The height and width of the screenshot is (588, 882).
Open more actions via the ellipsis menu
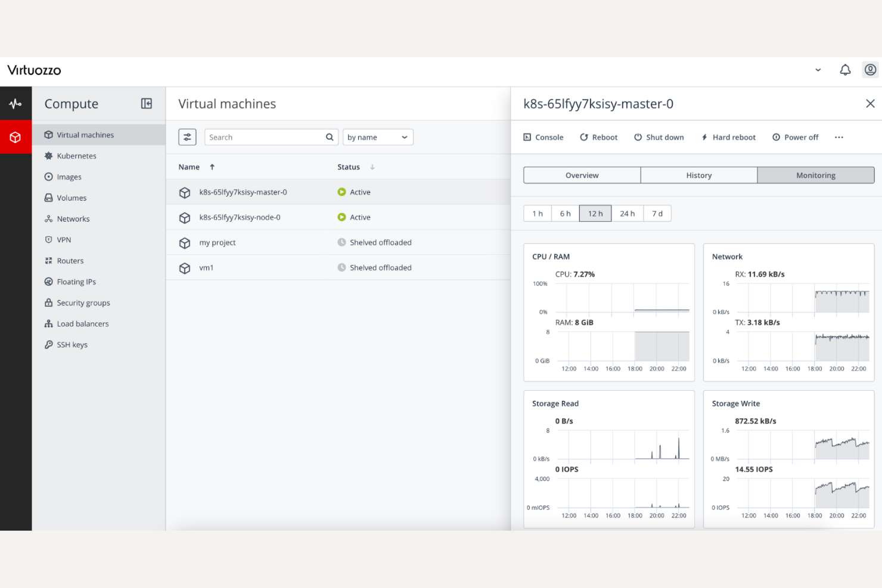[x=838, y=137]
